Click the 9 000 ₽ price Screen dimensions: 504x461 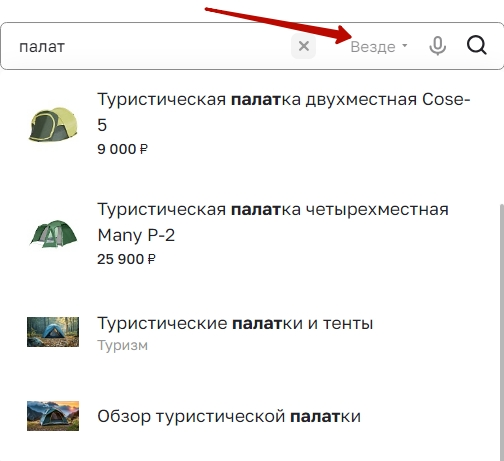[x=122, y=149]
